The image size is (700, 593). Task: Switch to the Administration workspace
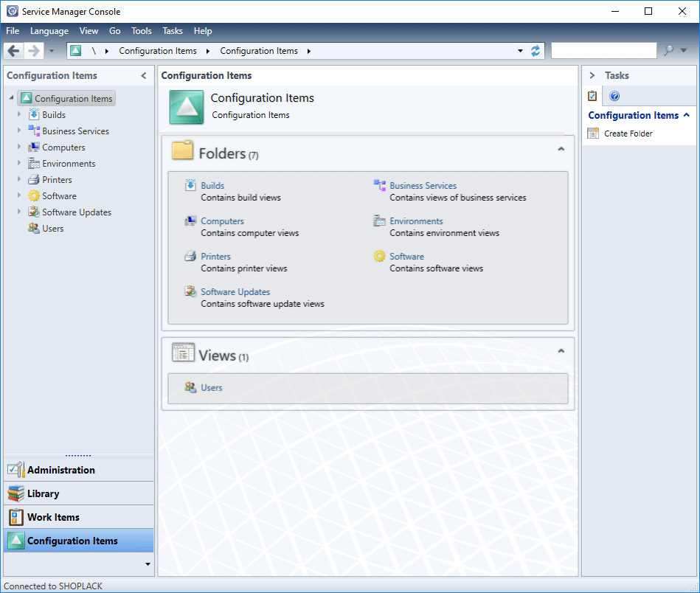coord(79,470)
